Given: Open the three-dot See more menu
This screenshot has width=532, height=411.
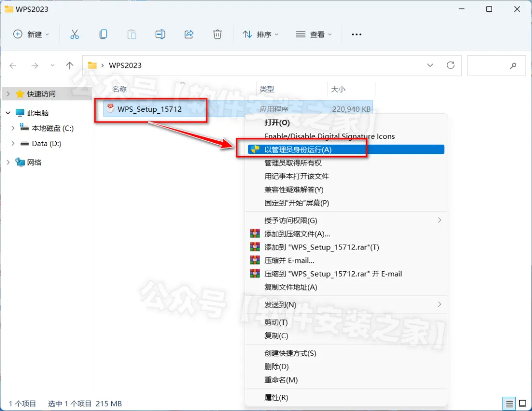Looking at the screenshot, I should (357, 34).
